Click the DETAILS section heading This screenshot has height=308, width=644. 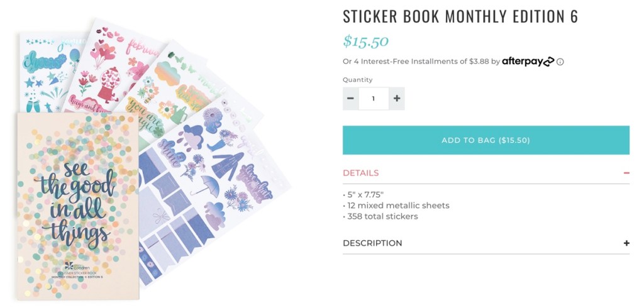[x=361, y=173]
